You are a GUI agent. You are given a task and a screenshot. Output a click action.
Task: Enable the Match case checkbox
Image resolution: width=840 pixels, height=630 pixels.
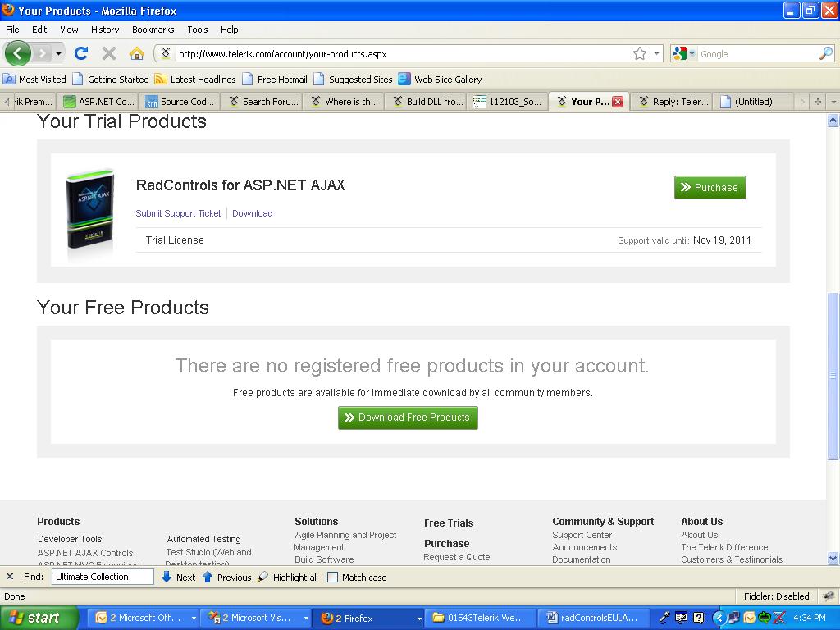click(333, 577)
